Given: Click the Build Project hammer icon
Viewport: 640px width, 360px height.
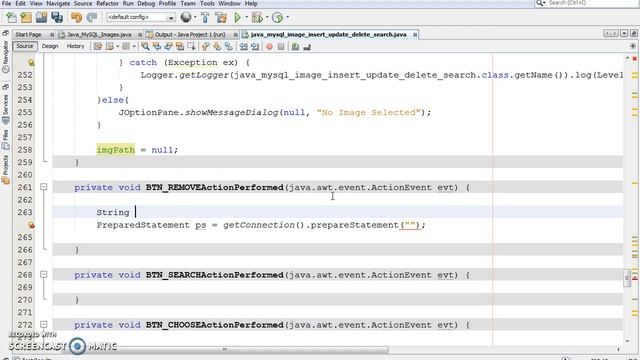Looking at the screenshot, I should pyautogui.click(x=205, y=17).
